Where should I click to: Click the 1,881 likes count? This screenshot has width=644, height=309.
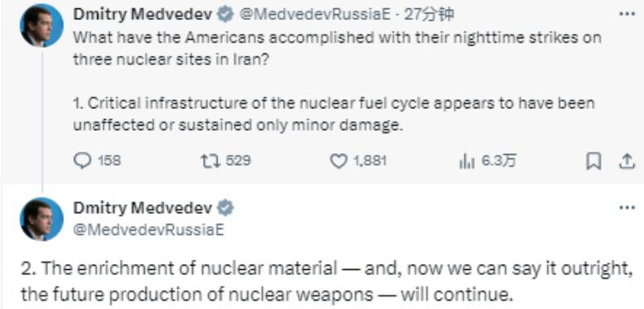370,161
